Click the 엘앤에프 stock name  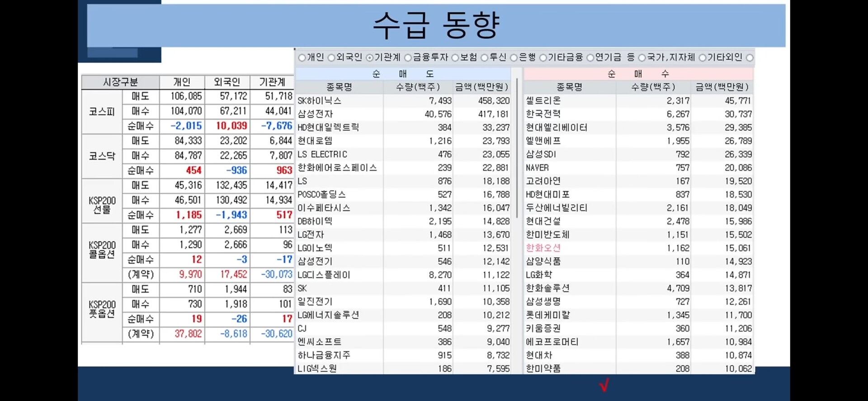543,141
